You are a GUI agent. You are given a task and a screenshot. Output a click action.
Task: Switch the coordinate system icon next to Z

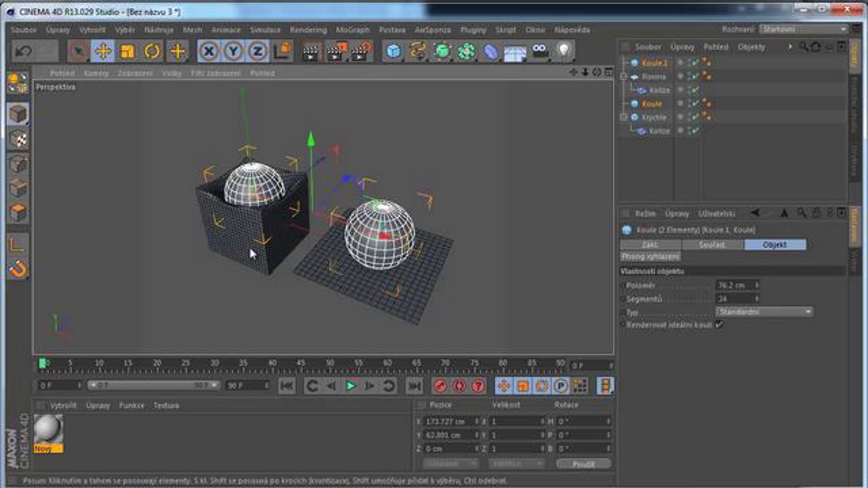pos(282,51)
